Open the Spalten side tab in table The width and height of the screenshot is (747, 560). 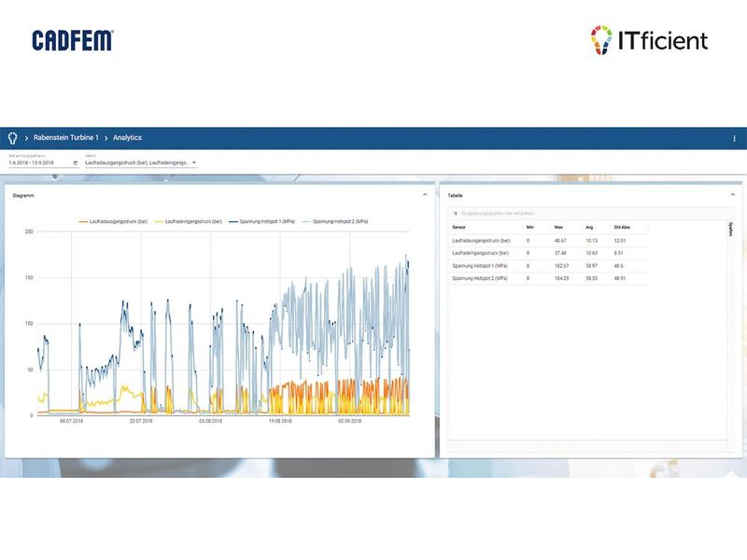coord(731,230)
